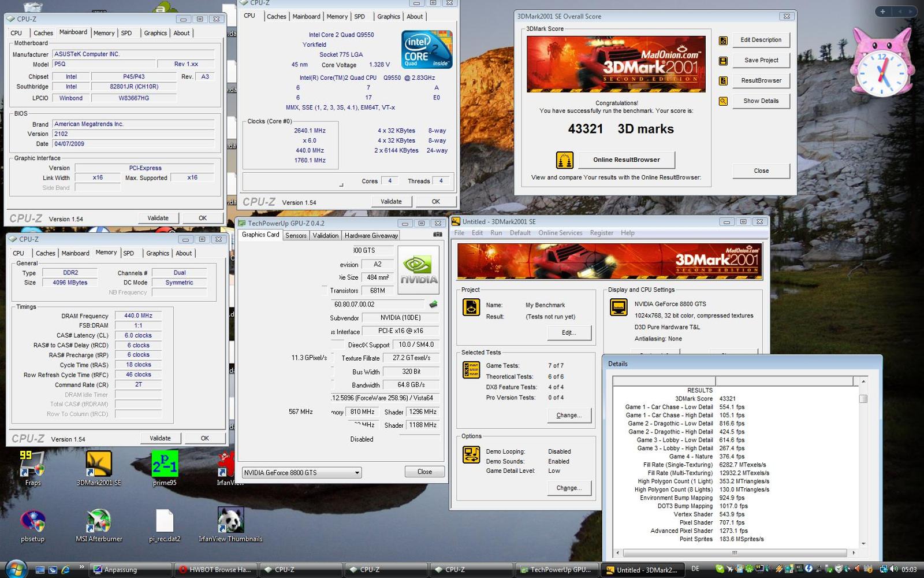The width and height of the screenshot is (924, 578).
Task: Click the ResultBrowser icon in score window
Action: click(723, 81)
